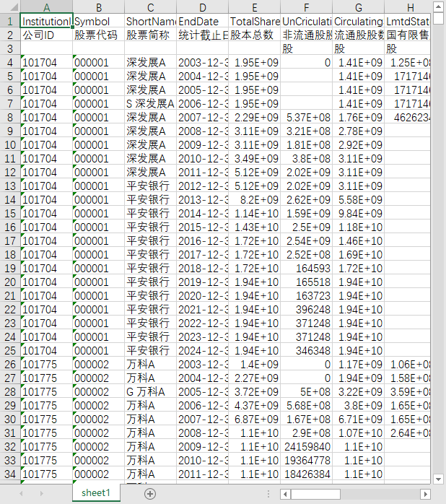Go to previous sheet navigation arrow
Image resolution: width=446 pixels, height=504 pixels.
point(21,493)
